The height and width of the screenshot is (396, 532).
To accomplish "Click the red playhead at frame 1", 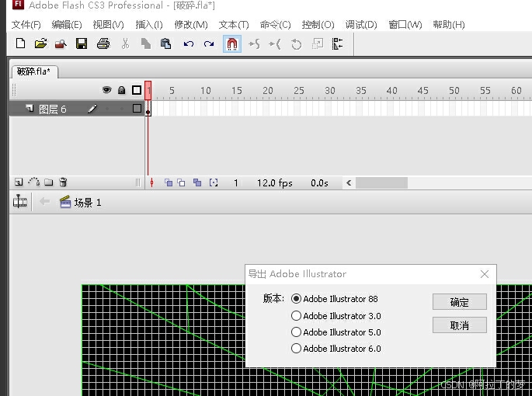I will [148, 90].
